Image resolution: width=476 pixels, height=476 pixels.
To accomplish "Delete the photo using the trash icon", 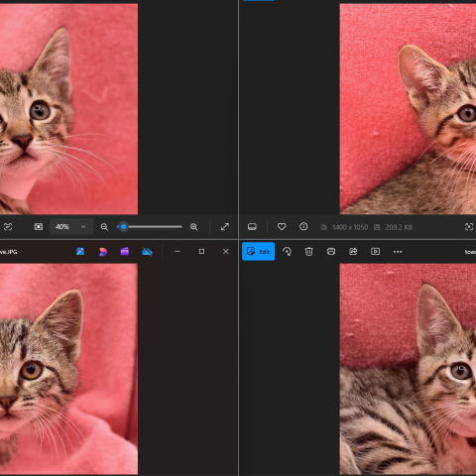I will pyautogui.click(x=308, y=252).
